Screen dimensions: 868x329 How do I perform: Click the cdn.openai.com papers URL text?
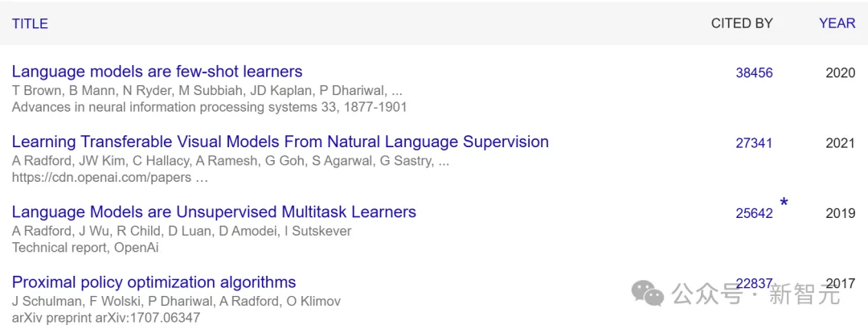pyautogui.click(x=109, y=177)
